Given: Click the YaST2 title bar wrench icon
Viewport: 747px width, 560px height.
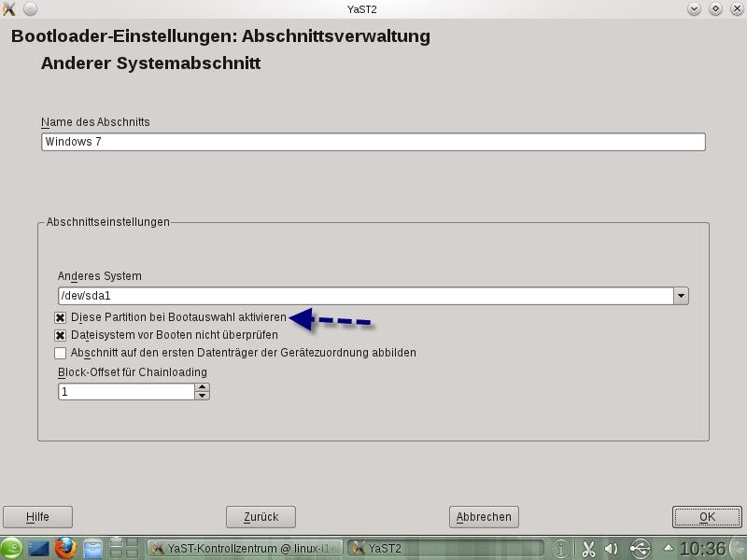Looking at the screenshot, I should [x=9, y=8].
